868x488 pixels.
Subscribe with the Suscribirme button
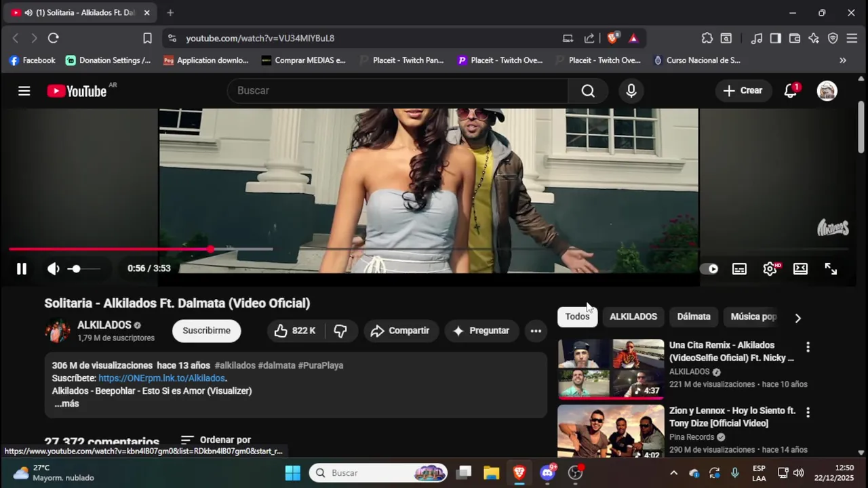click(x=206, y=331)
